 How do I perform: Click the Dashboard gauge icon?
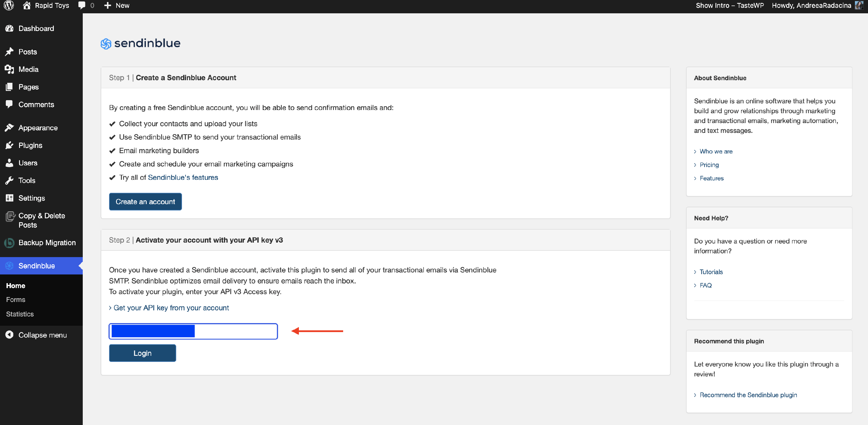pos(10,29)
